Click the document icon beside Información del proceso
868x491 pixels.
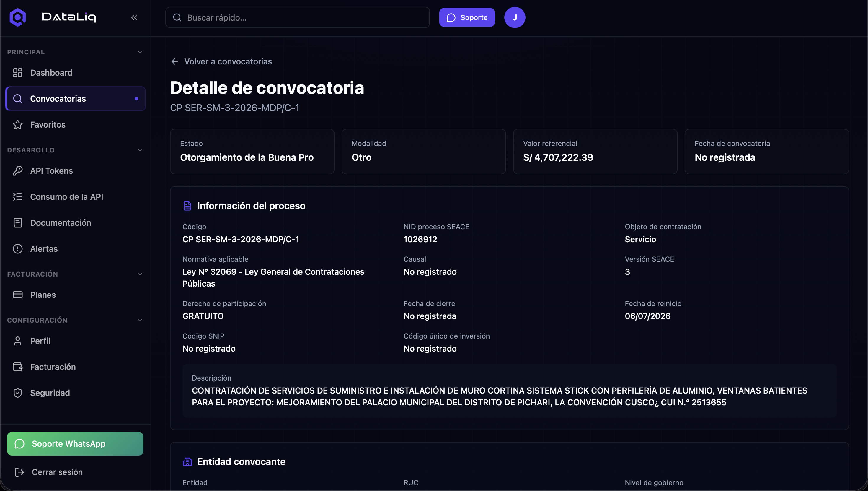(x=187, y=206)
